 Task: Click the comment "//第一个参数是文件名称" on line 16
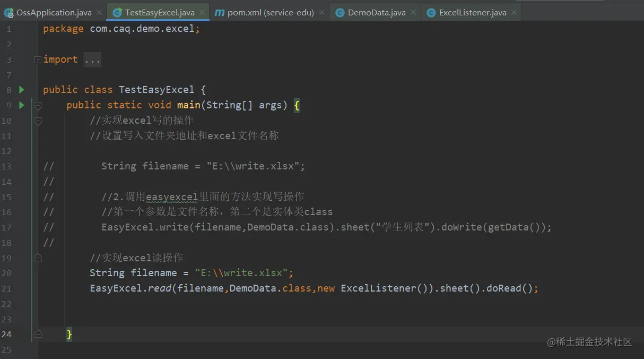[162, 212]
